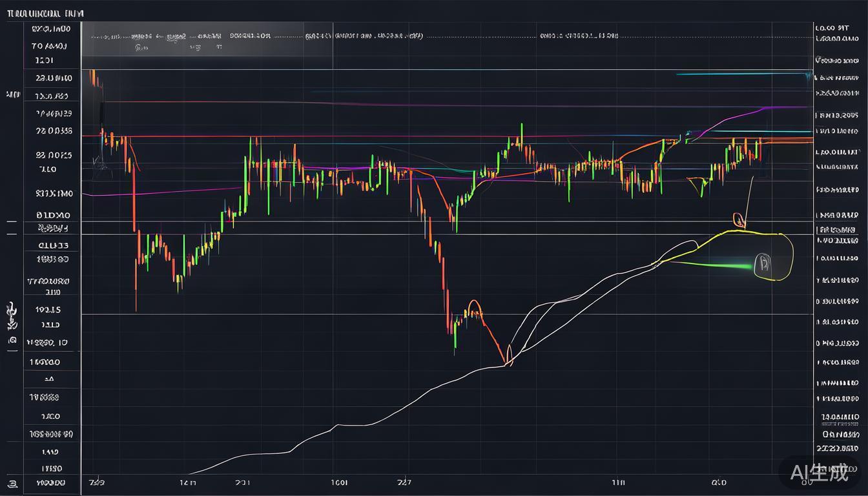
Task: Click the "227" time axis label
Action: coord(404,482)
